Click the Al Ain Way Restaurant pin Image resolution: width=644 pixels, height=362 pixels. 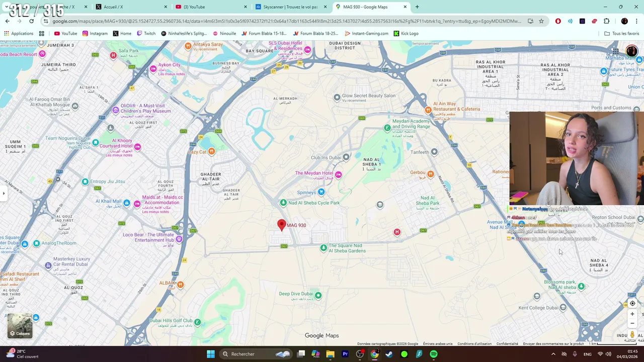point(428,110)
